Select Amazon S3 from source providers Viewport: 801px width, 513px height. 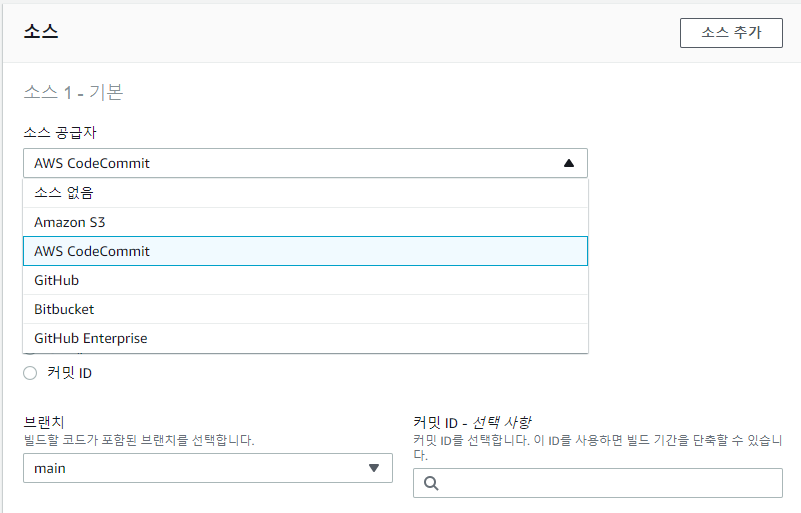tap(305, 222)
